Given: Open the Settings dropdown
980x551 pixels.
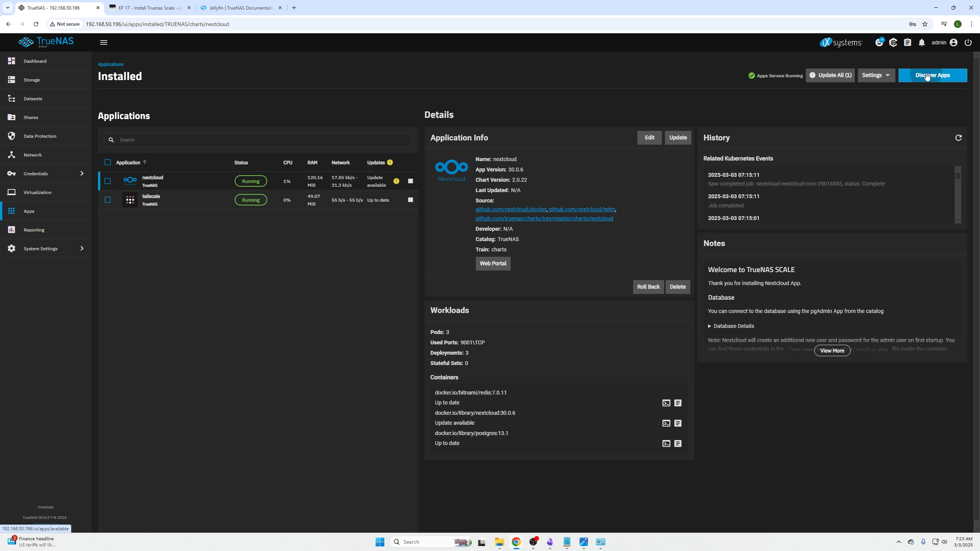Looking at the screenshot, I should 876,75.
